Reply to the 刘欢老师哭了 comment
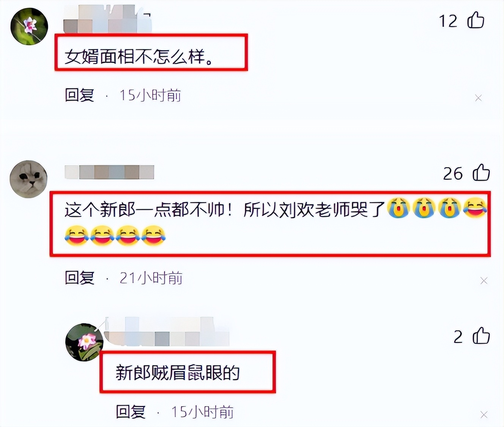The height and width of the screenshot is (427, 504). click(79, 278)
